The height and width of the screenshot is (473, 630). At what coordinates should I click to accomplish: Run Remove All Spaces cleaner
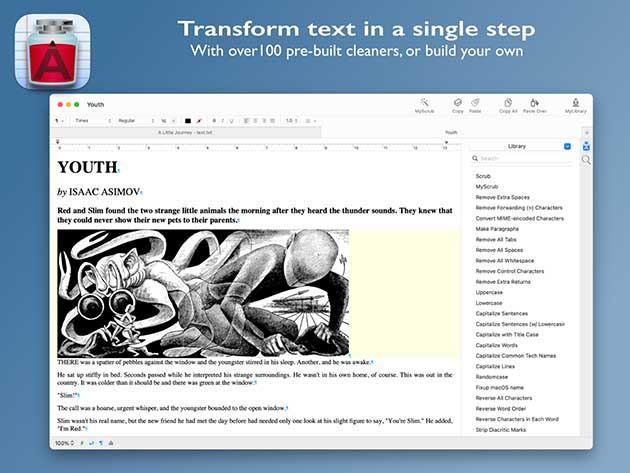tap(499, 250)
